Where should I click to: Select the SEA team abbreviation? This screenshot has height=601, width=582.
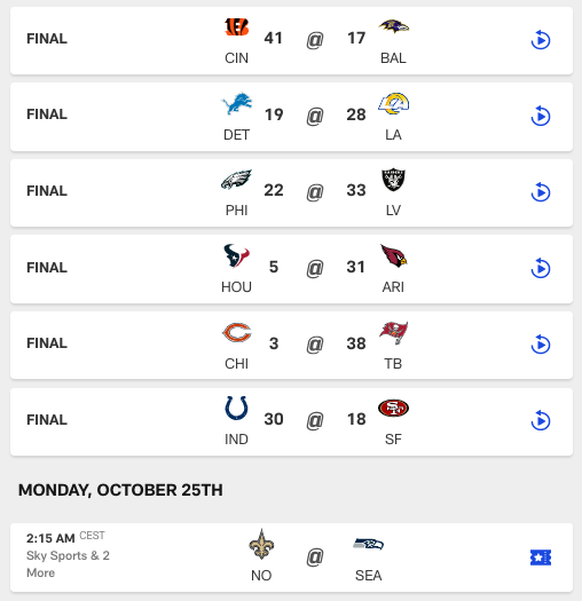pyautogui.click(x=368, y=575)
